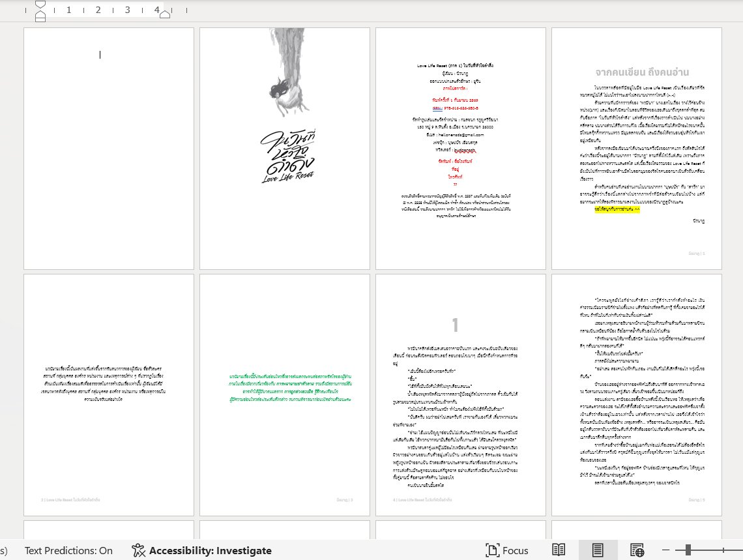Click the "Love Life Reset (ภาค 1)" title line
The image size is (743, 560).
(x=456, y=65)
